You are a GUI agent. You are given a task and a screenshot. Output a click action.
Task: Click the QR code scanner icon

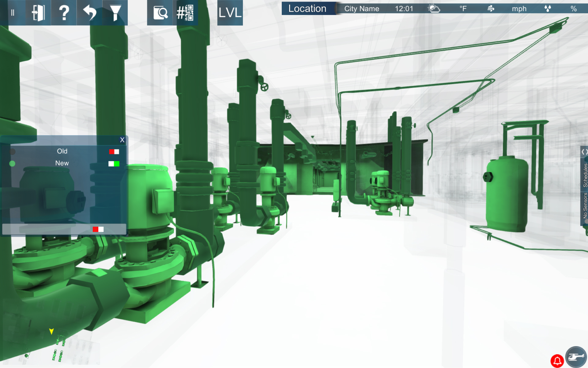point(185,13)
